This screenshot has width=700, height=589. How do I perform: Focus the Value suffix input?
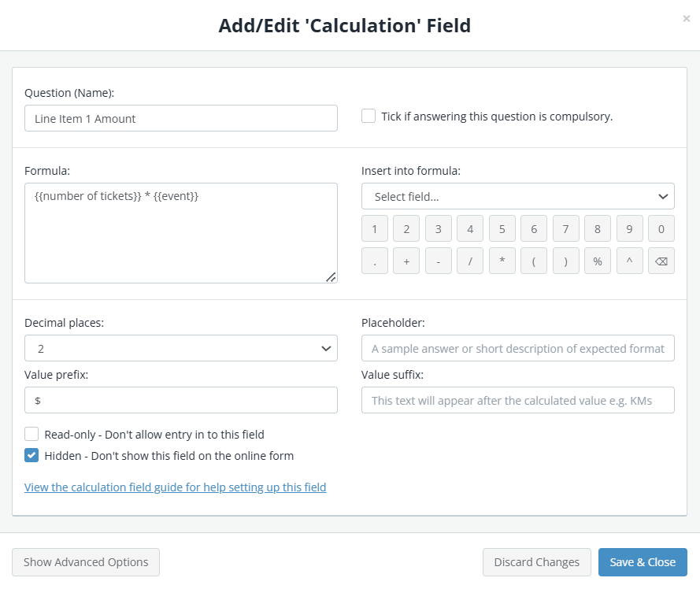(517, 400)
